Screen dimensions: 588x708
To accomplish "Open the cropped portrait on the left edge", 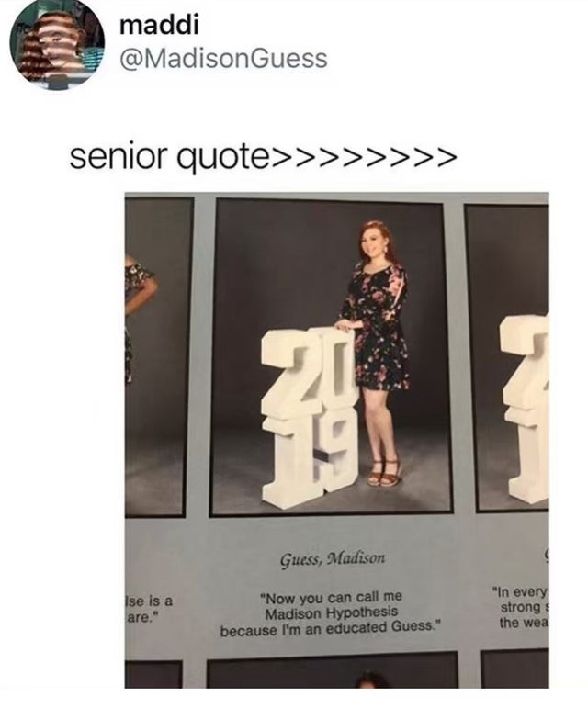I will (x=155, y=356).
